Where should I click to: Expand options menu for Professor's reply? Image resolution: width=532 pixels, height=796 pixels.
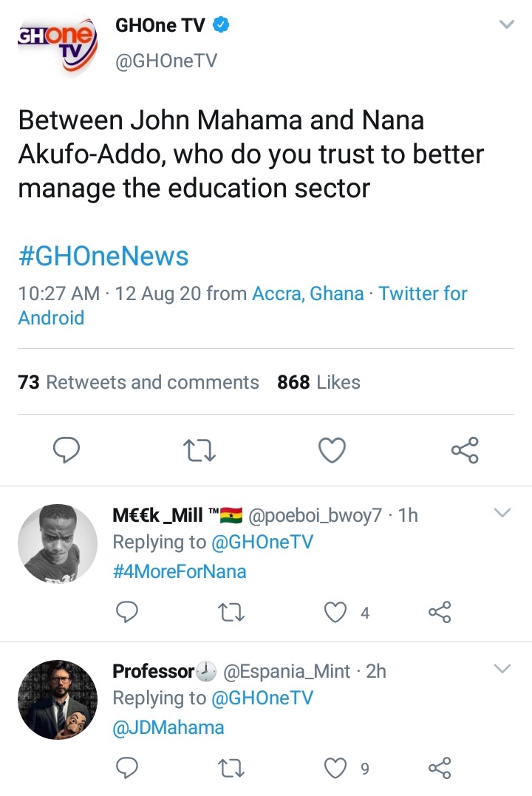(502, 669)
